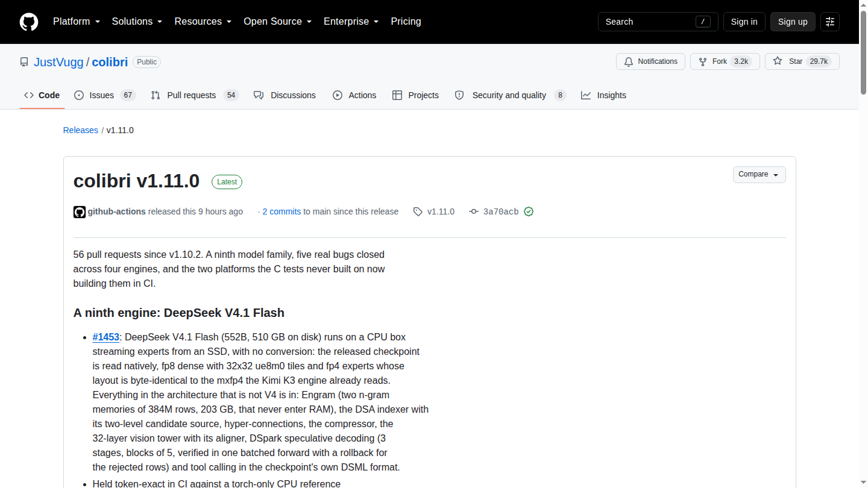Click the star icon to star colibri

[778, 61]
